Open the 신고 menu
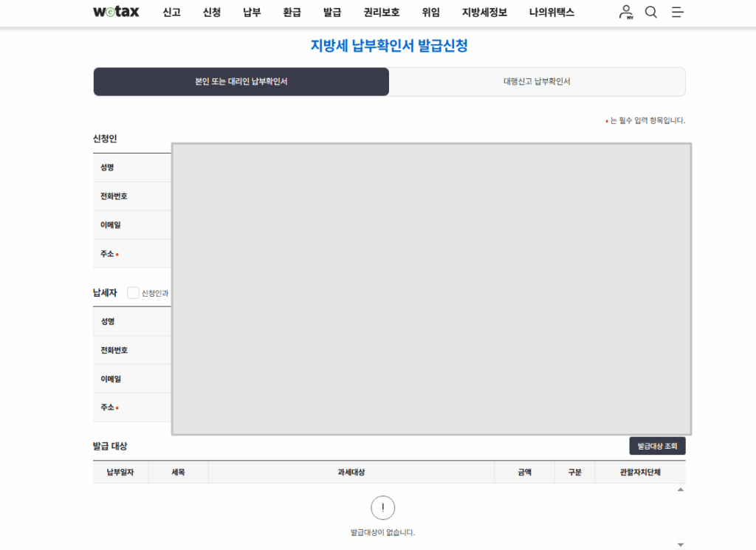This screenshot has height=550, width=756. coord(171,13)
